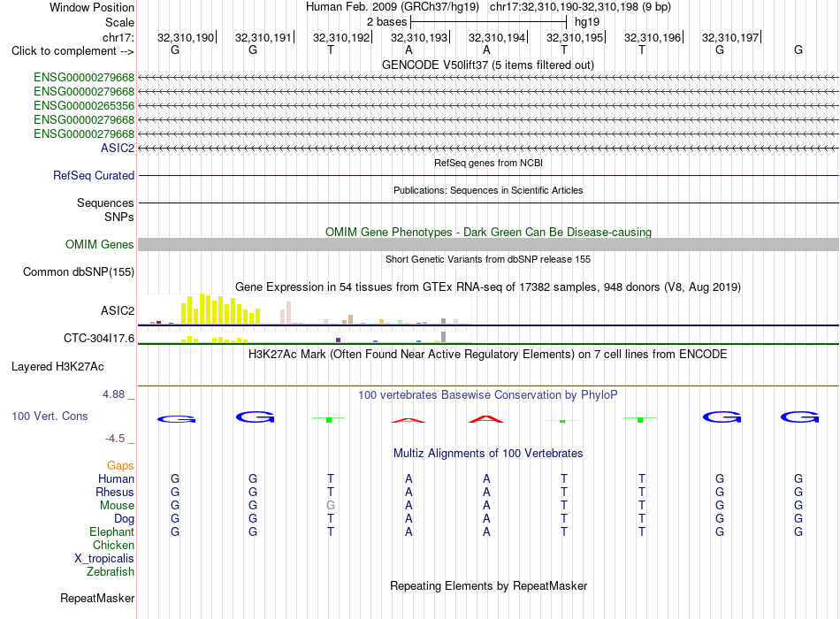Click the 'OMIM Genes' track label

[x=100, y=244]
